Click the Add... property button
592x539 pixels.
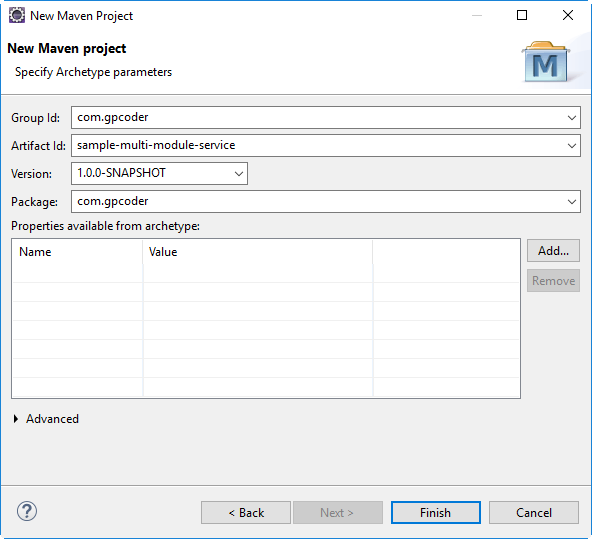point(553,251)
